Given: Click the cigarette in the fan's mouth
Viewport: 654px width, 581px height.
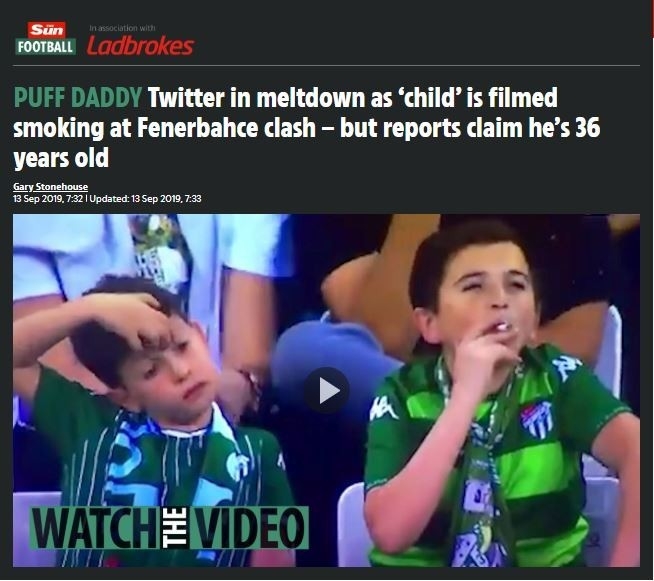Looking at the screenshot, I should point(500,327).
